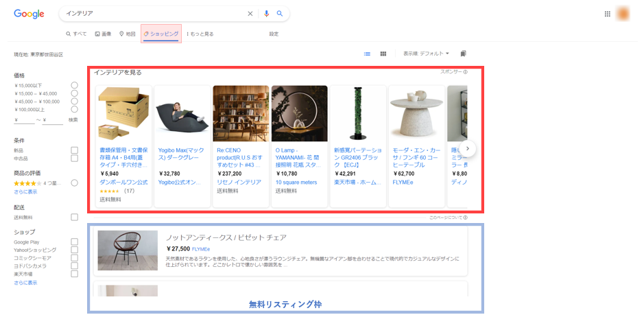Select 4-stars-and-up rating radio button

point(74,183)
